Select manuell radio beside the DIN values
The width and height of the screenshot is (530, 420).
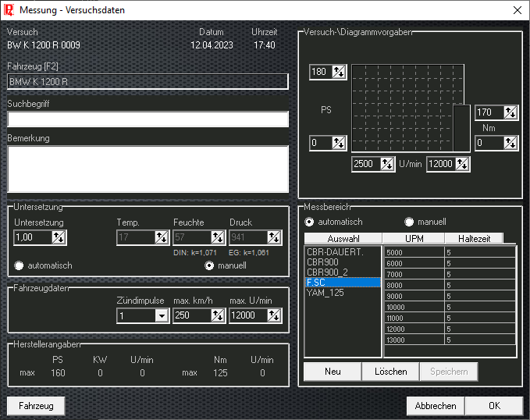(209, 265)
